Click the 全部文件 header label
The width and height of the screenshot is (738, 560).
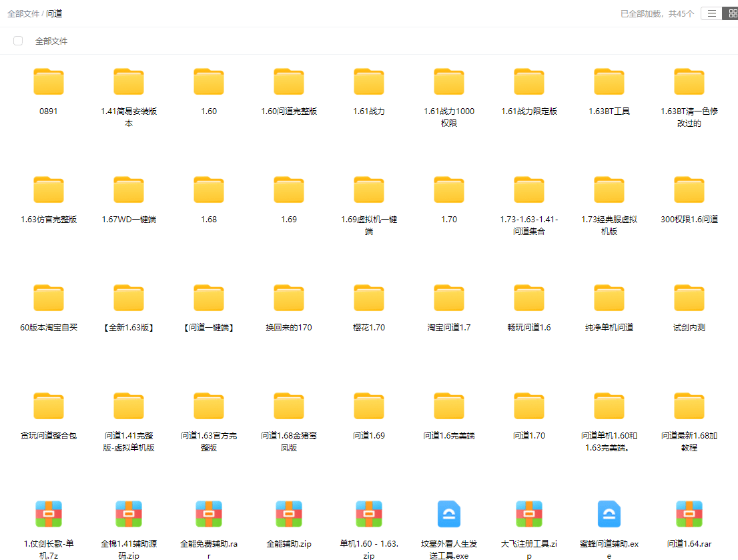point(51,41)
